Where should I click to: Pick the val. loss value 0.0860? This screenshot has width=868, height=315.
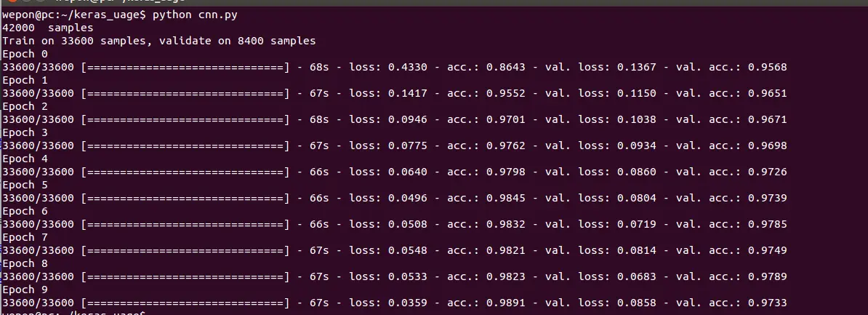(637, 172)
